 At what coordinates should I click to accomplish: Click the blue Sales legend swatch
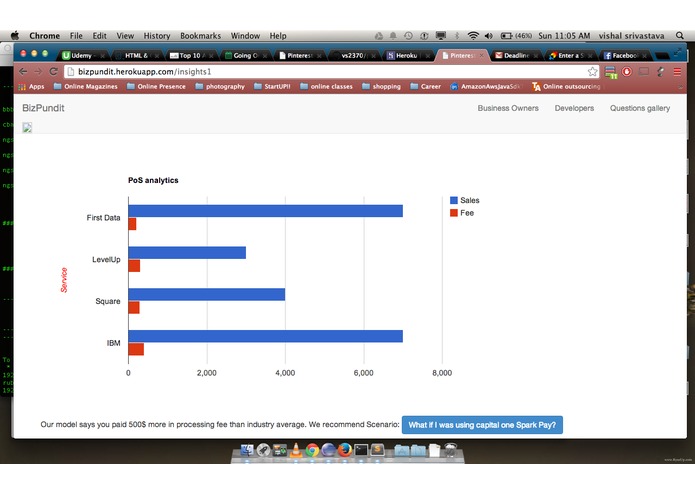(x=453, y=200)
